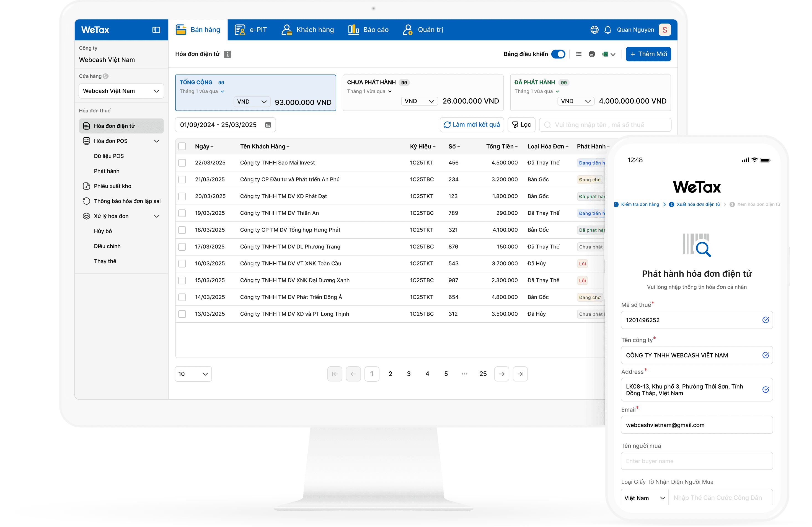Click the info icon beside Hóa đơn điện tử
Screen dimensions: 812x527
227,54
